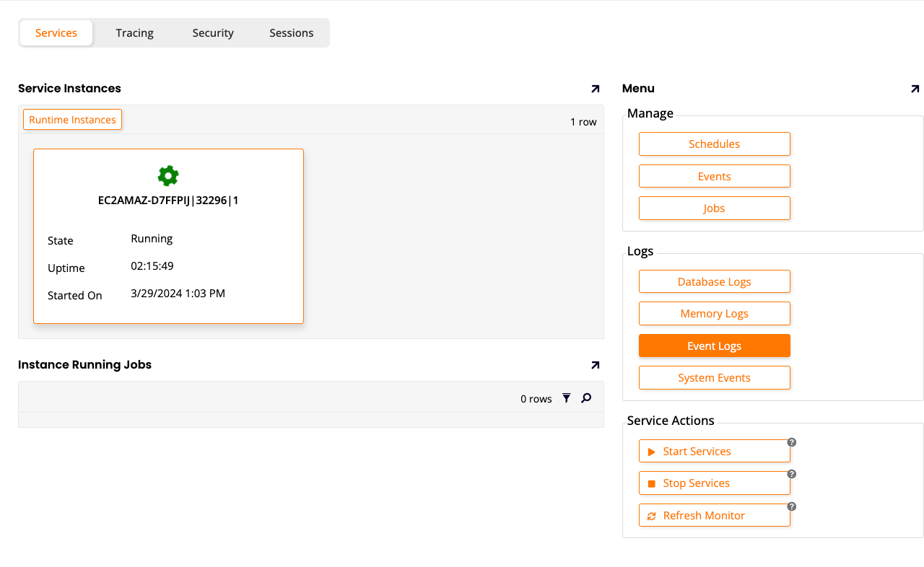Open help icon beside Start Services
The image size is (924, 567).
[x=791, y=442]
